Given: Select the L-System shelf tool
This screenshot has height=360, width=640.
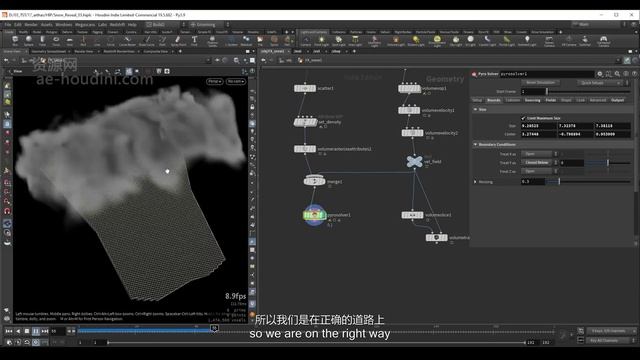Looking at the screenshot, I should pyautogui.click(x=231, y=40).
